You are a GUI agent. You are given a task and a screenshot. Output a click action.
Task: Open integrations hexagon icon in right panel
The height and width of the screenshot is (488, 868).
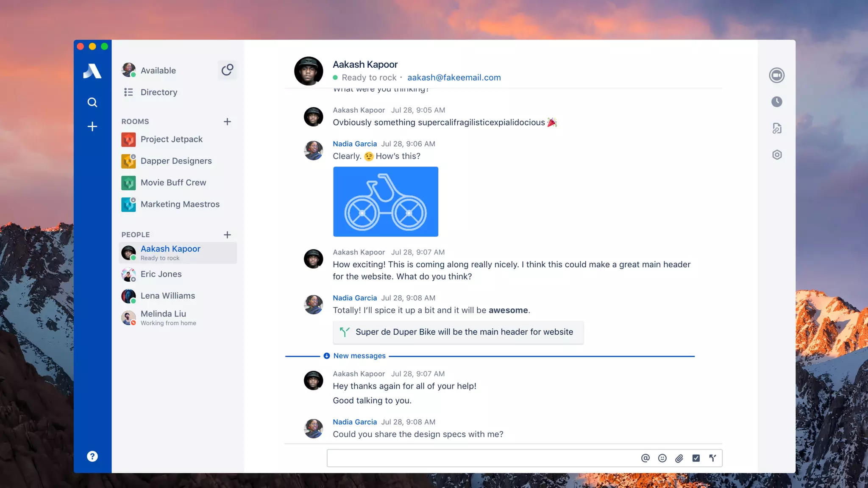pyautogui.click(x=776, y=155)
